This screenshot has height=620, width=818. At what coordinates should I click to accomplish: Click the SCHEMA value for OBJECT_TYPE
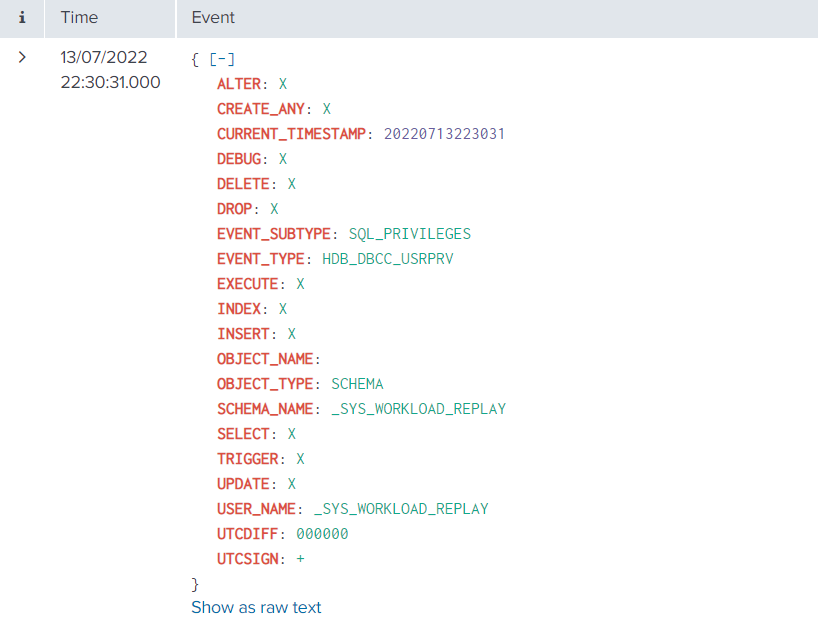click(x=357, y=384)
